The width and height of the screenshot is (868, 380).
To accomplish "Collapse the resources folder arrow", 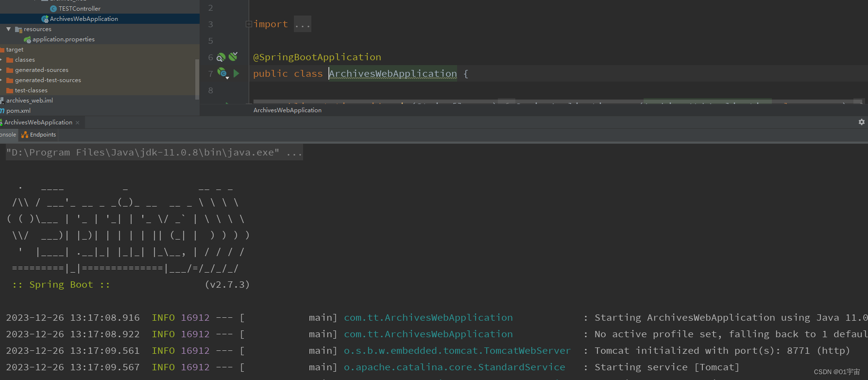I will click(x=8, y=29).
